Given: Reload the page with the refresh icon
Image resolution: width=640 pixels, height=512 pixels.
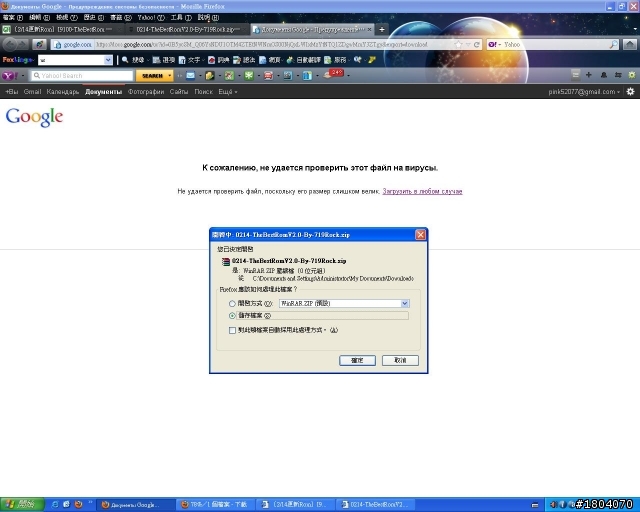Looking at the screenshot, I should (476, 45).
